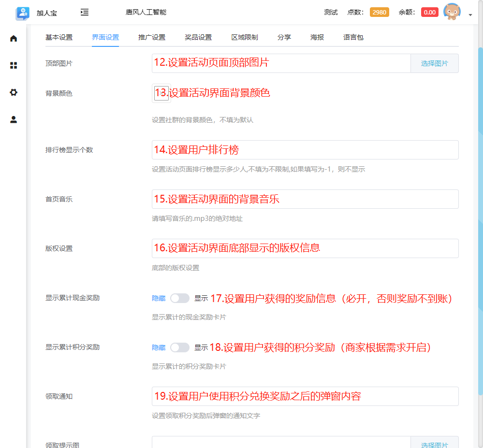Click the 余额 0.00 badge
This screenshot has width=483, height=448.
coord(429,12)
